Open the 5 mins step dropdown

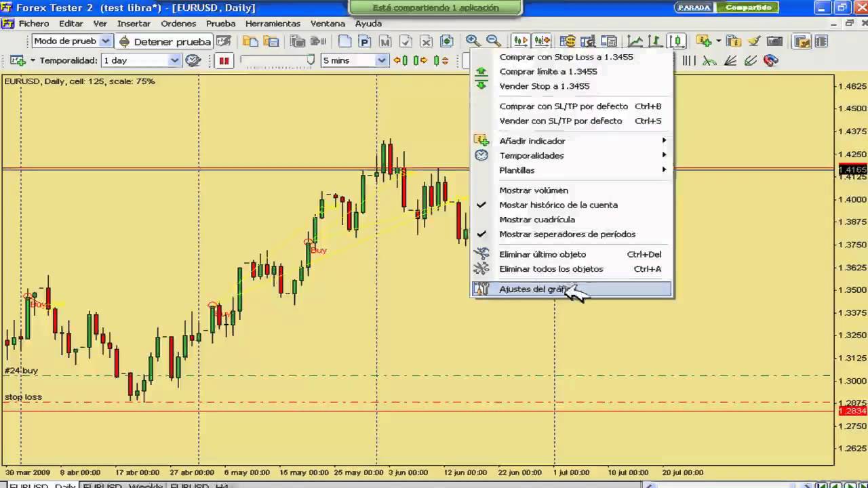pyautogui.click(x=381, y=60)
